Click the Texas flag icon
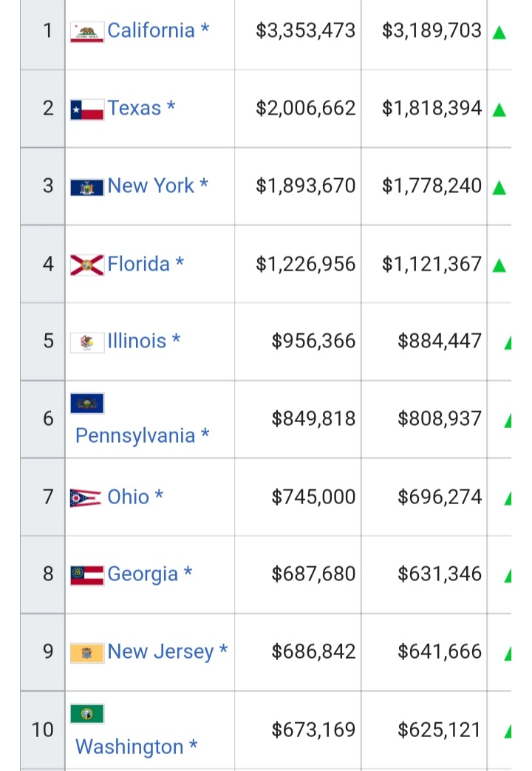532x771 pixels. (x=87, y=109)
